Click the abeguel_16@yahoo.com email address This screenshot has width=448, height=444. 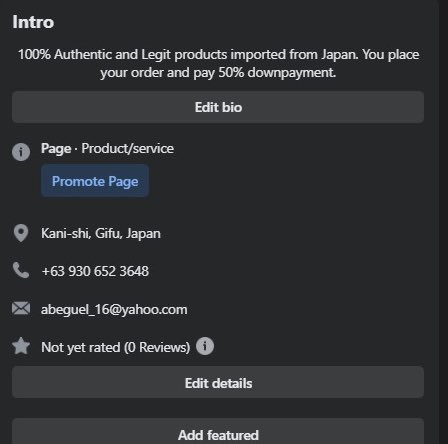click(114, 310)
